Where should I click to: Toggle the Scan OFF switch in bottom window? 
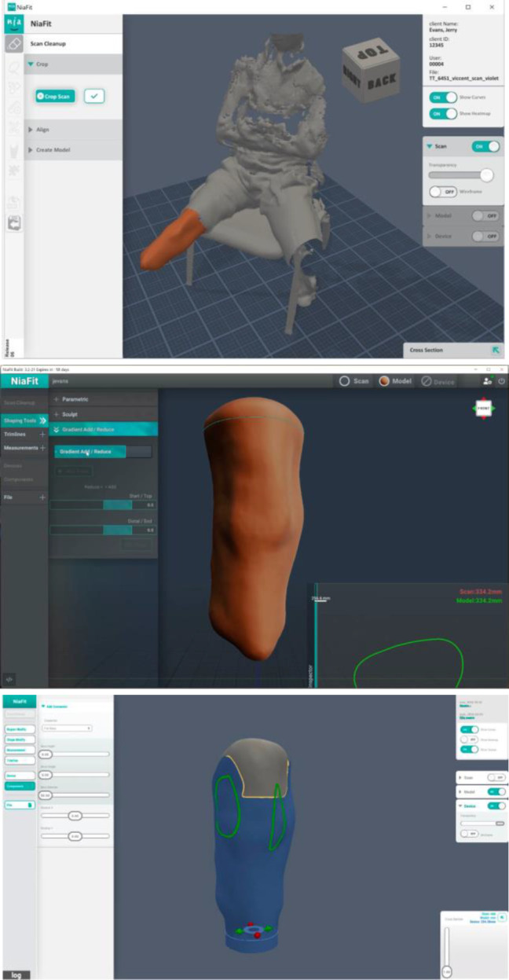pos(496,777)
